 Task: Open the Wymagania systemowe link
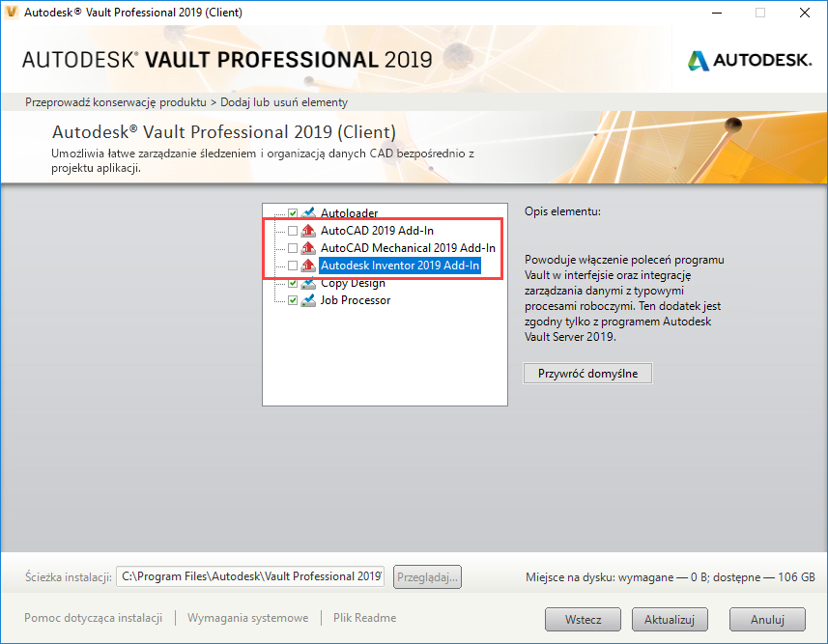pos(247,618)
